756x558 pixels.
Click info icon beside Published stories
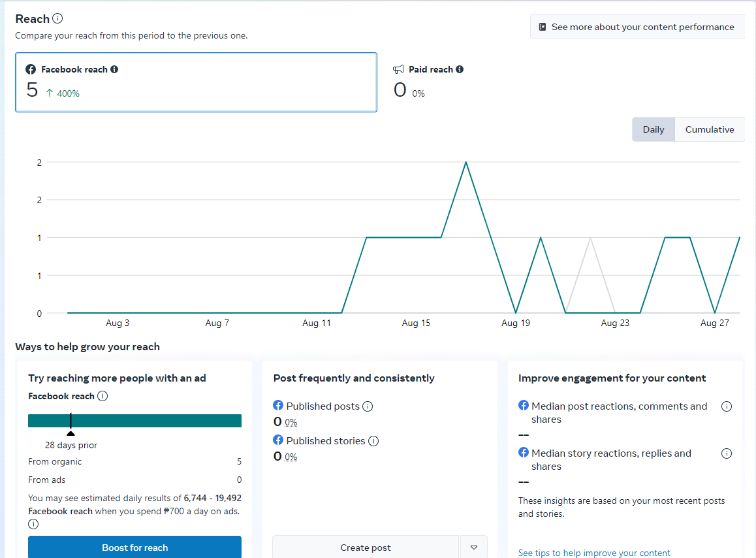click(x=373, y=441)
